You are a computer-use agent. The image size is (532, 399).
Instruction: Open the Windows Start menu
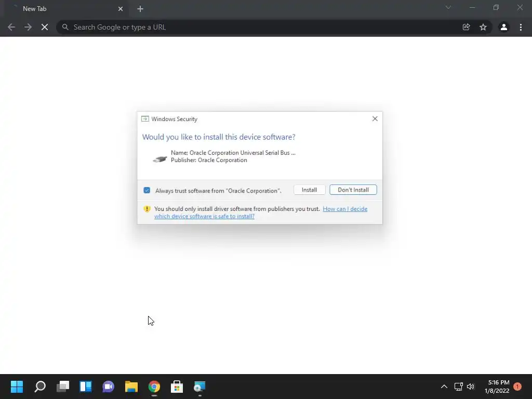coord(17,387)
